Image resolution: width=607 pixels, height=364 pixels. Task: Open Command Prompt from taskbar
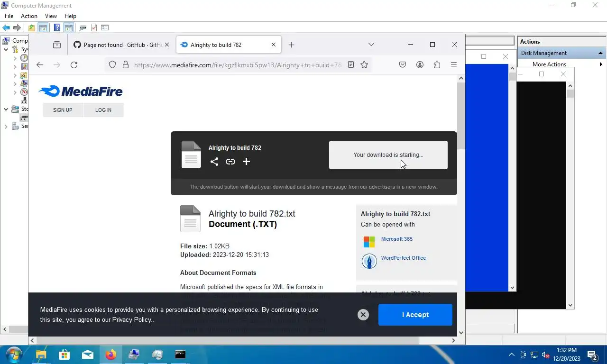click(x=180, y=355)
